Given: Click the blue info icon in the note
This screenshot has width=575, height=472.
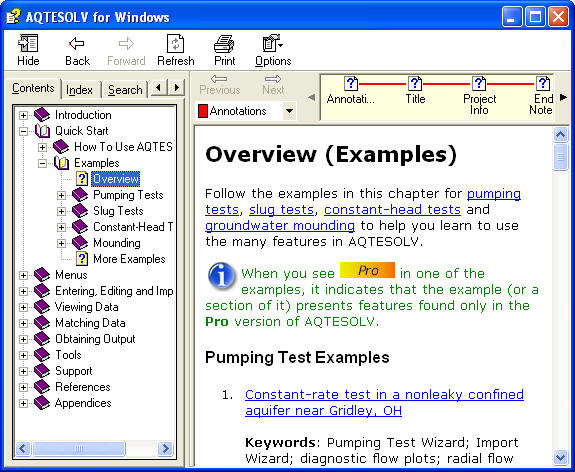Looking at the screenshot, I should point(221,276).
